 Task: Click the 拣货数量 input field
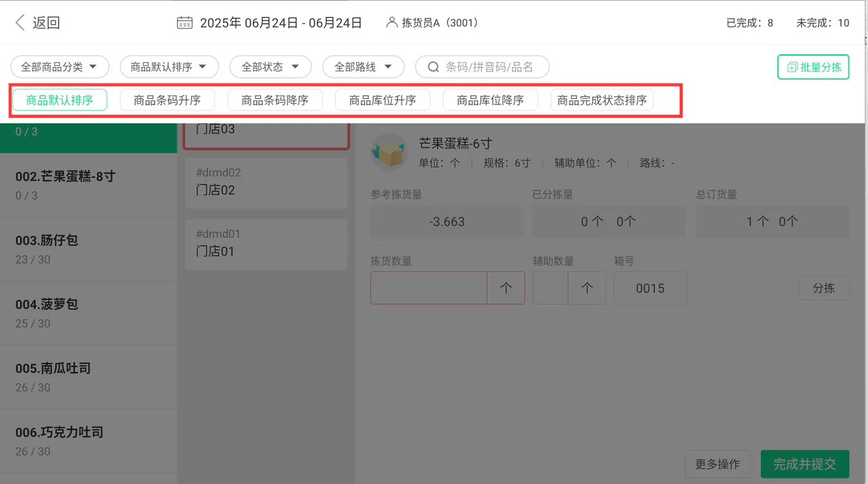(429, 288)
